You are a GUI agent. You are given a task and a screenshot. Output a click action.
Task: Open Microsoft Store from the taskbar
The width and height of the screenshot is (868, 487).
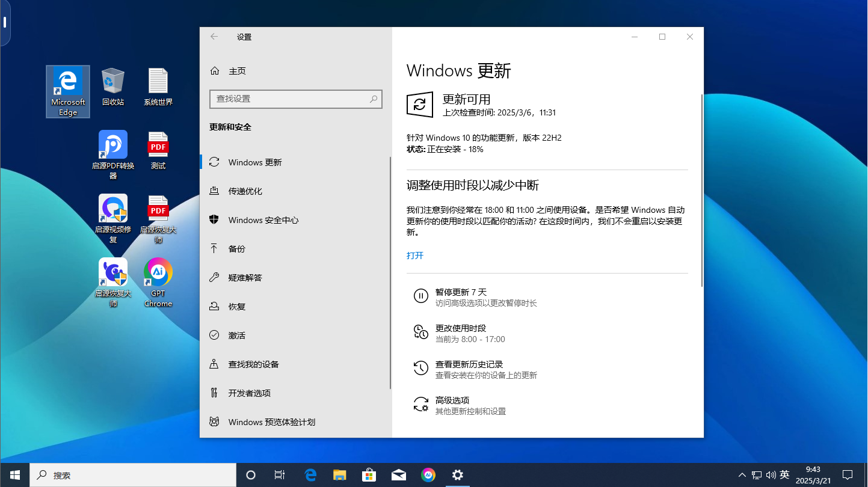369,475
